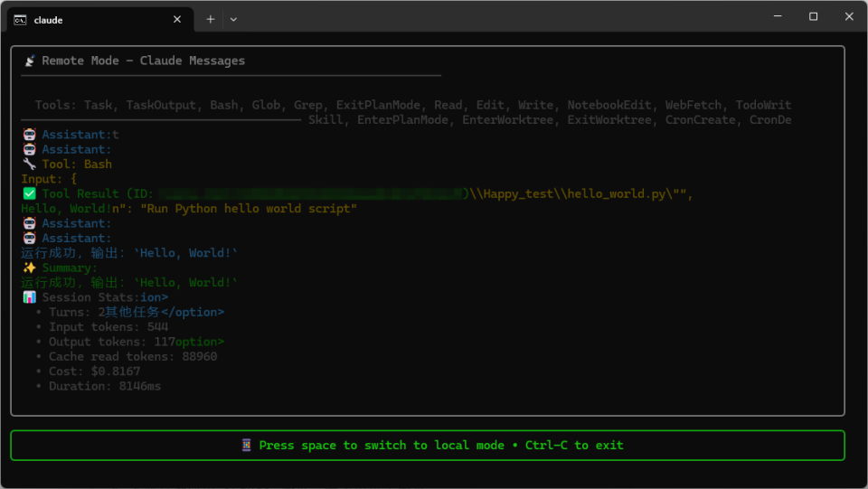
Task: Click 'Duration: 8146ms' line
Action: click(x=105, y=386)
